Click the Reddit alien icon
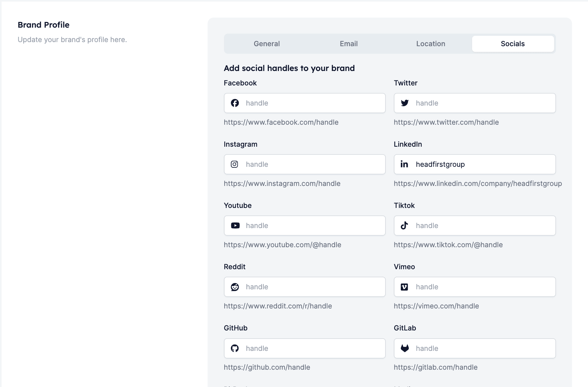The width and height of the screenshot is (588, 387). click(235, 287)
